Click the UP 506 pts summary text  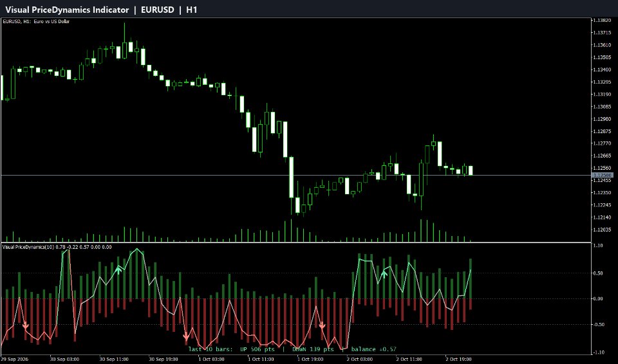257,349
